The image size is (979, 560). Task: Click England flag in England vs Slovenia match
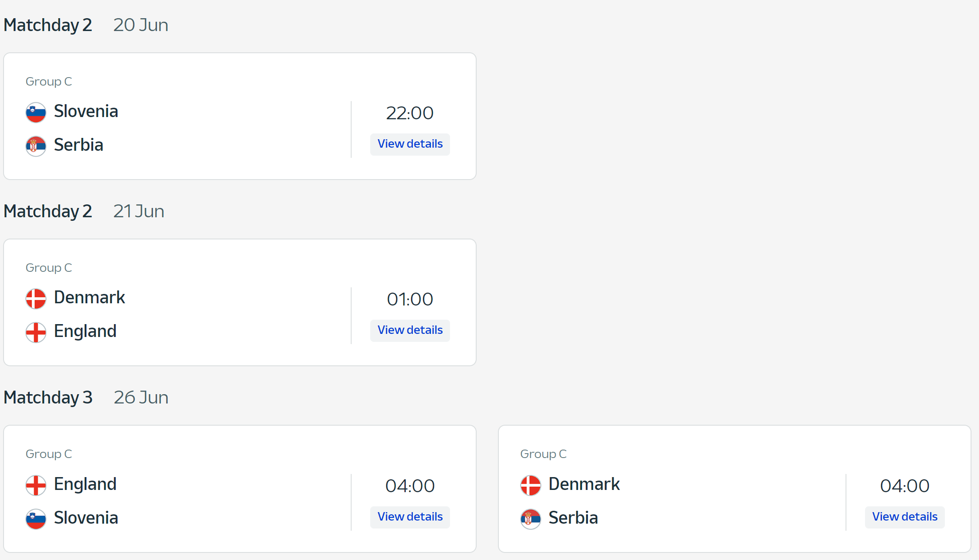[36, 485]
